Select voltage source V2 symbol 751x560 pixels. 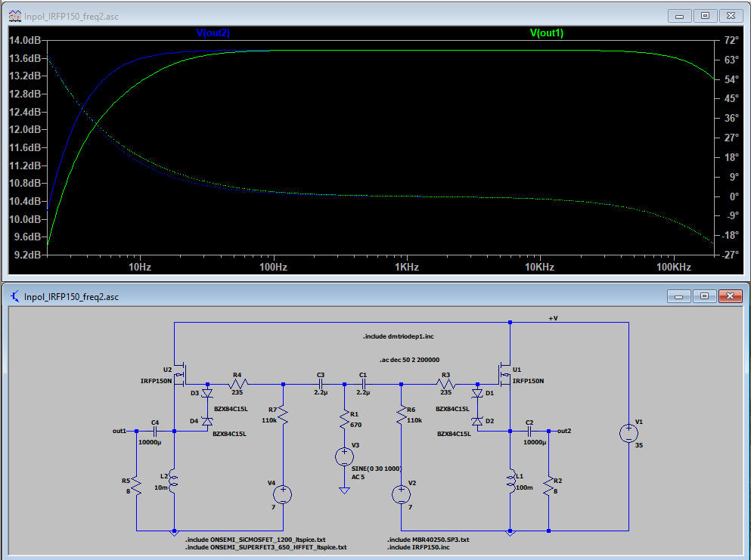(x=402, y=494)
